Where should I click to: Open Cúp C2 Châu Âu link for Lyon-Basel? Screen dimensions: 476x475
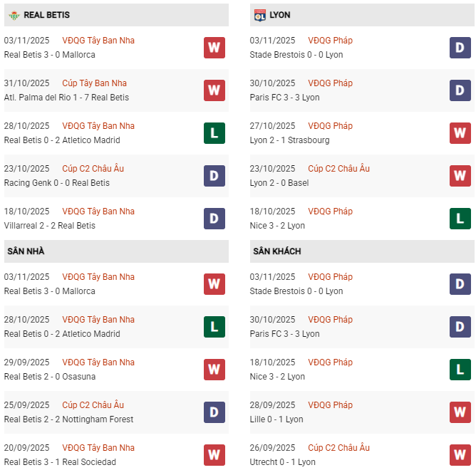coord(339,169)
